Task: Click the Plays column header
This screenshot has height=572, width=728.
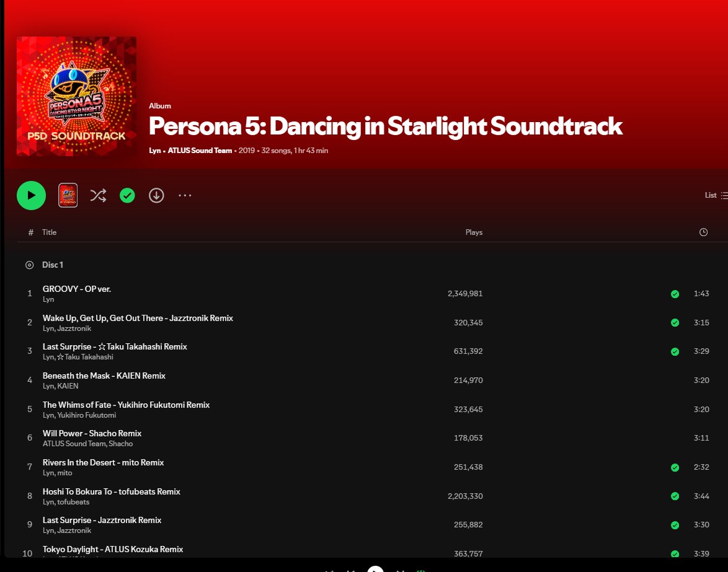Action: [x=474, y=232]
